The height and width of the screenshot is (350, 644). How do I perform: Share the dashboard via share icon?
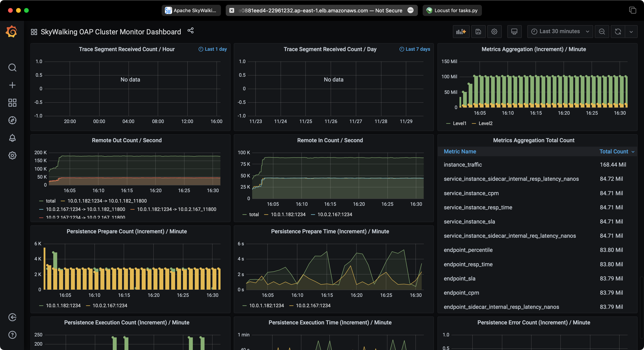(191, 31)
